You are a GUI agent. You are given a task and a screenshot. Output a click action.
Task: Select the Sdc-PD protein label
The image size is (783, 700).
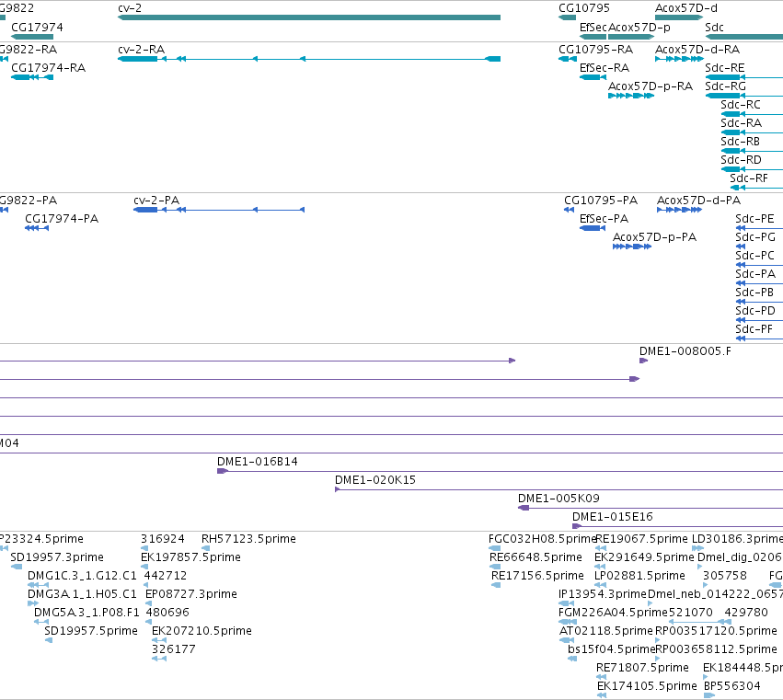(x=755, y=311)
